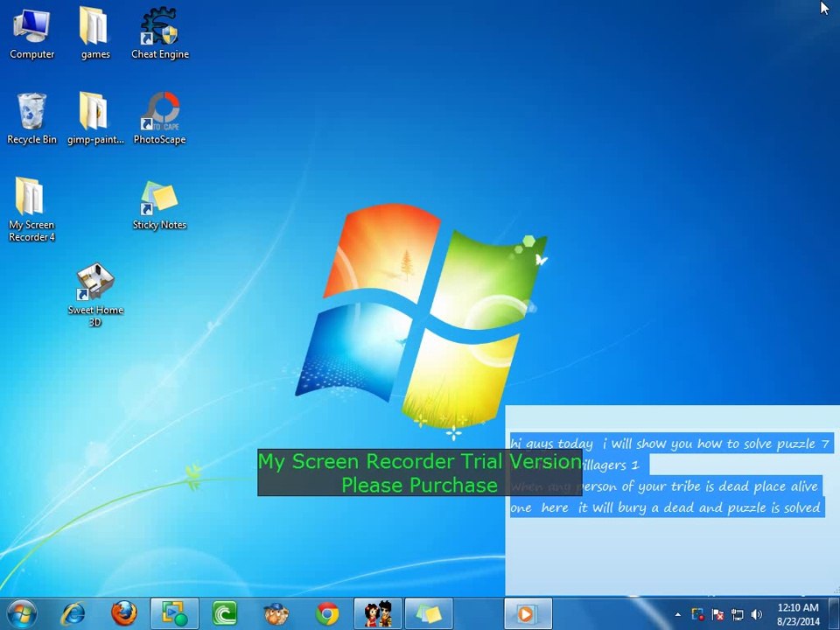Launch Cheat Engine from the desktop
The width and height of the screenshot is (840, 630).
pyautogui.click(x=159, y=33)
